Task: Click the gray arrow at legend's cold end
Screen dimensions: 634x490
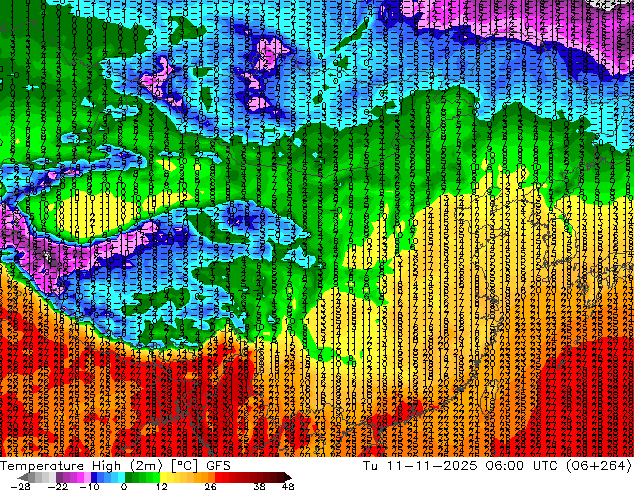Action: [x=22, y=477]
